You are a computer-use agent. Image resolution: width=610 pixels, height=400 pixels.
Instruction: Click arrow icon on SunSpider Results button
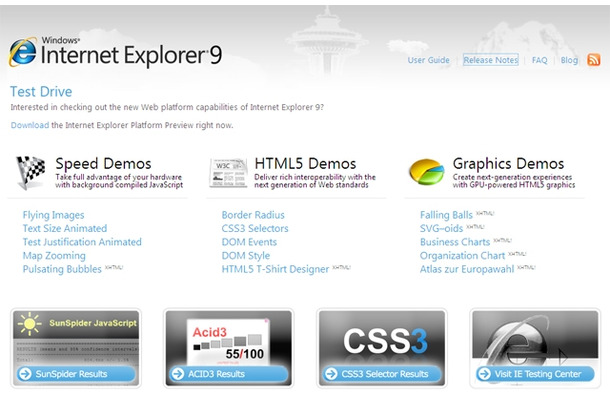click(x=25, y=374)
